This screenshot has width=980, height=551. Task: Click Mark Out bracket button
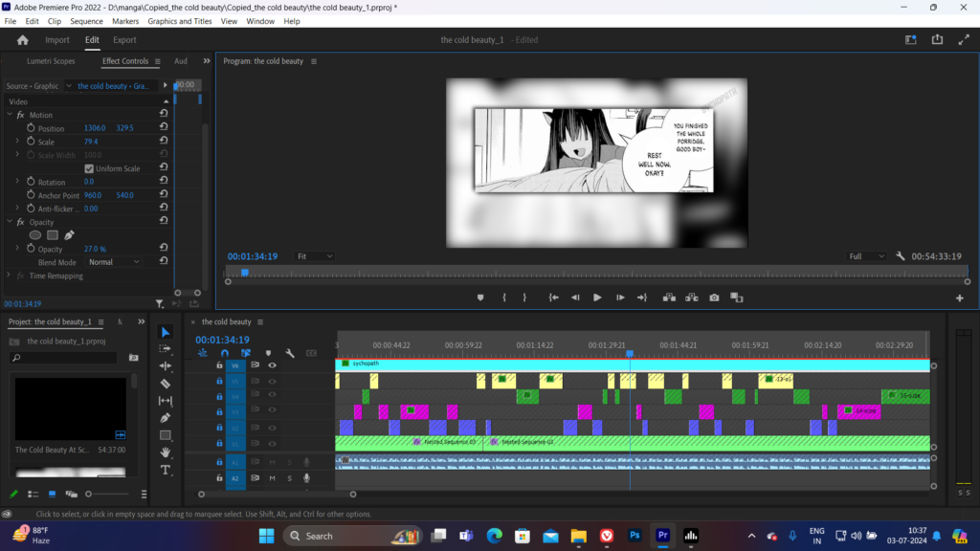point(524,298)
